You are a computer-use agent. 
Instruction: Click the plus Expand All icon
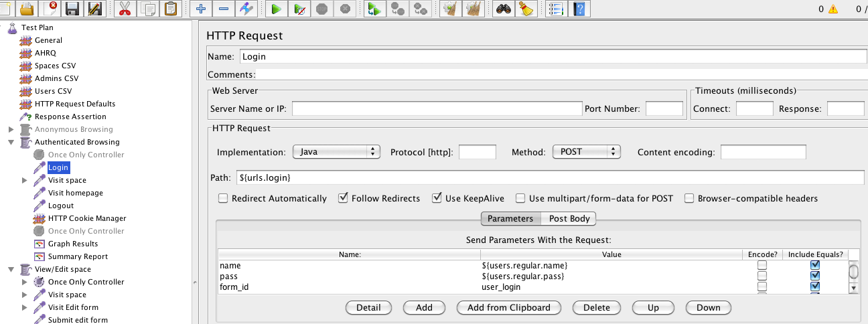point(200,9)
